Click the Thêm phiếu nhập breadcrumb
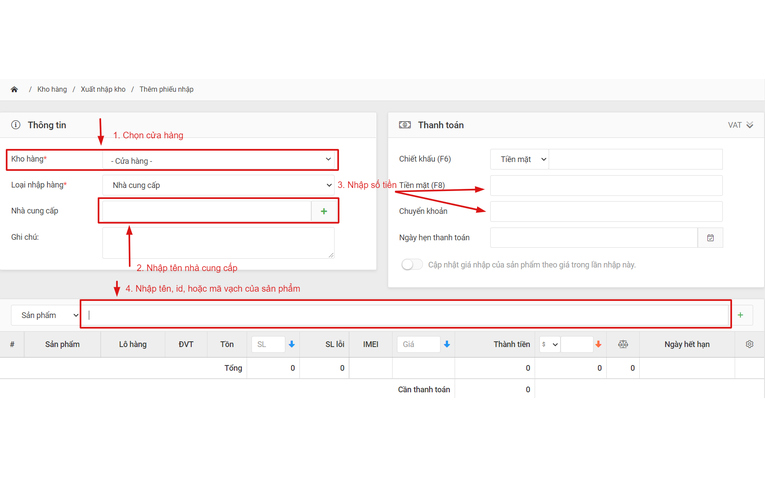765x478 pixels. [166, 89]
